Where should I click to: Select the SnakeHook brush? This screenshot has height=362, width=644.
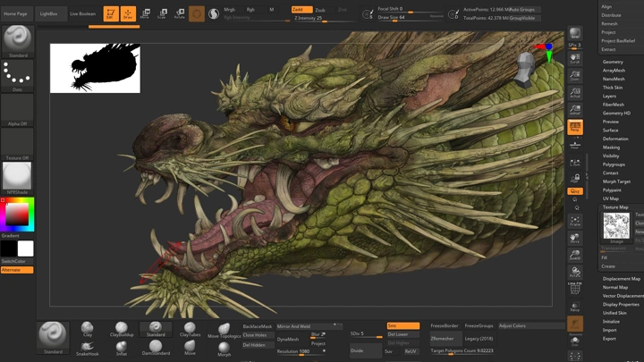pos(87,348)
